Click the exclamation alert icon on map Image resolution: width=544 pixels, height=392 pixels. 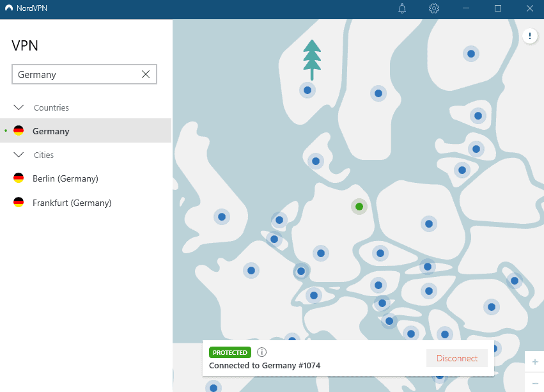530,36
